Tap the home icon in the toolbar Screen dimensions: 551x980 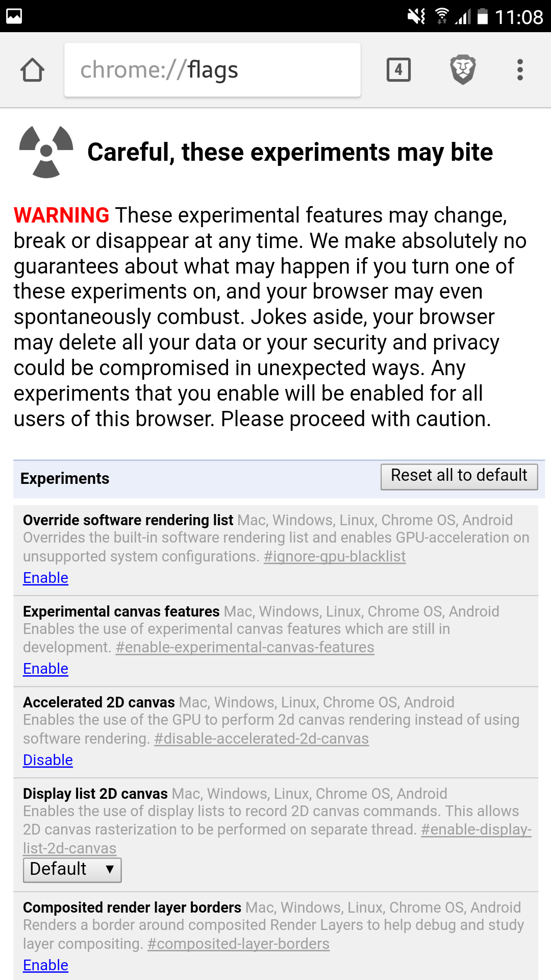tap(33, 70)
